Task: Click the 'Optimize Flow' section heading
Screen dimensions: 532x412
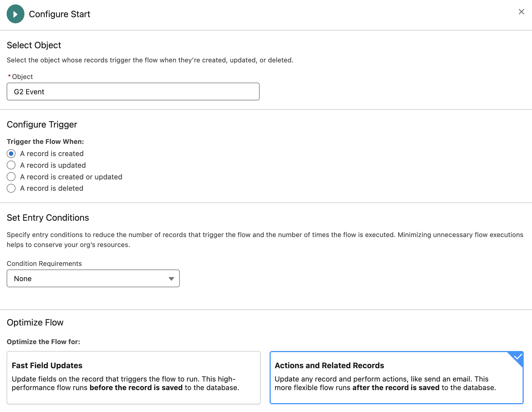Action: pos(35,322)
